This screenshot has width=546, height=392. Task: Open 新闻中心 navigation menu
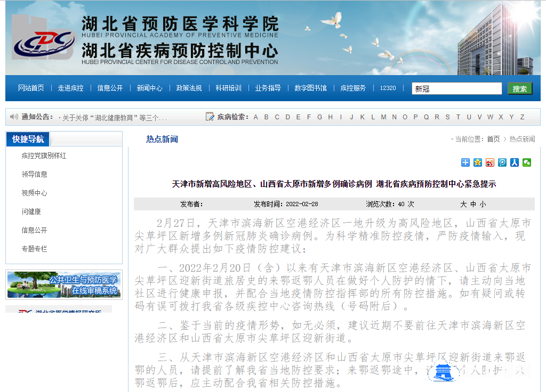[x=149, y=88]
